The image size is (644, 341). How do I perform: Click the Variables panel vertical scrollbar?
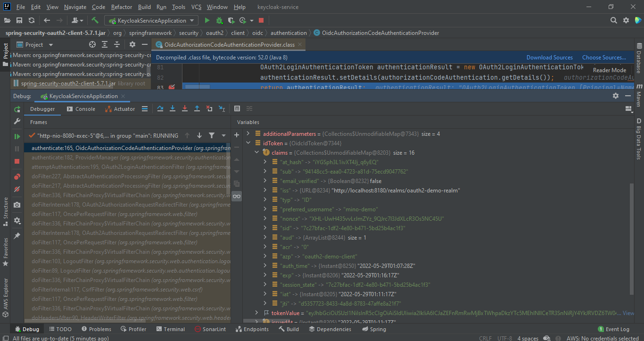pos(632,239)
